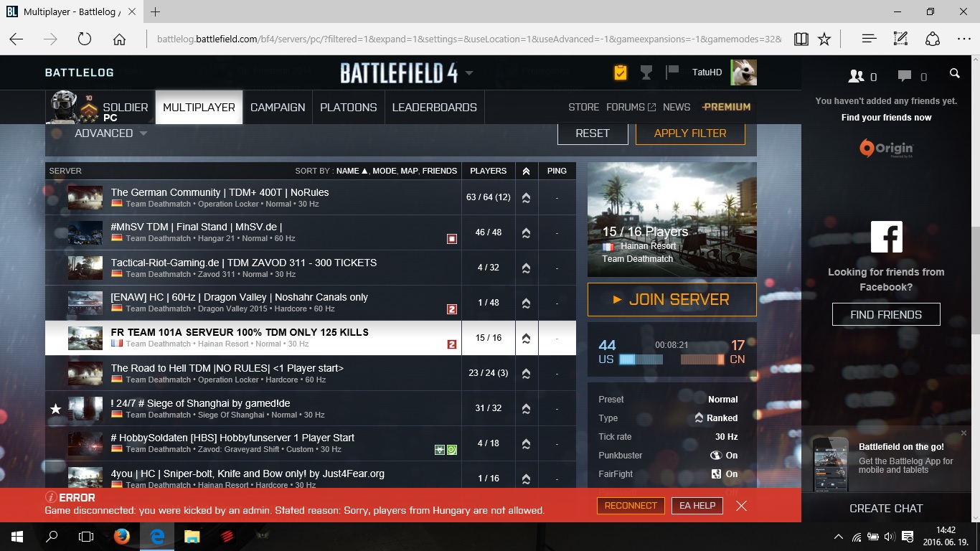
Task: Open Edge web note pen icon
Action: click(900, 39)
